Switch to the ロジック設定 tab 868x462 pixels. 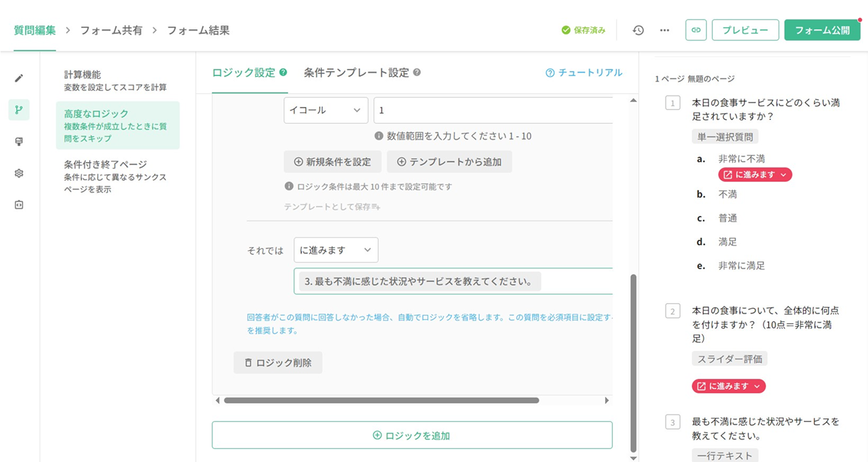coord(244,72)
